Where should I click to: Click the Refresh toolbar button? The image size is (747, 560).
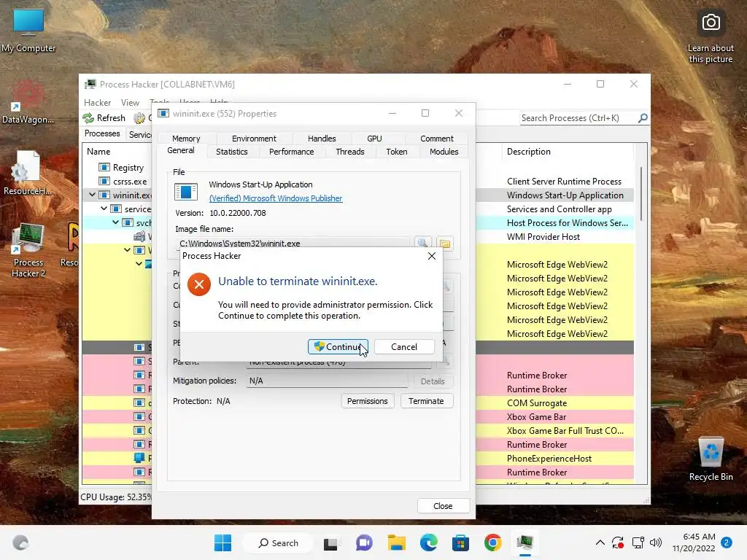click(x=104, y=118)
